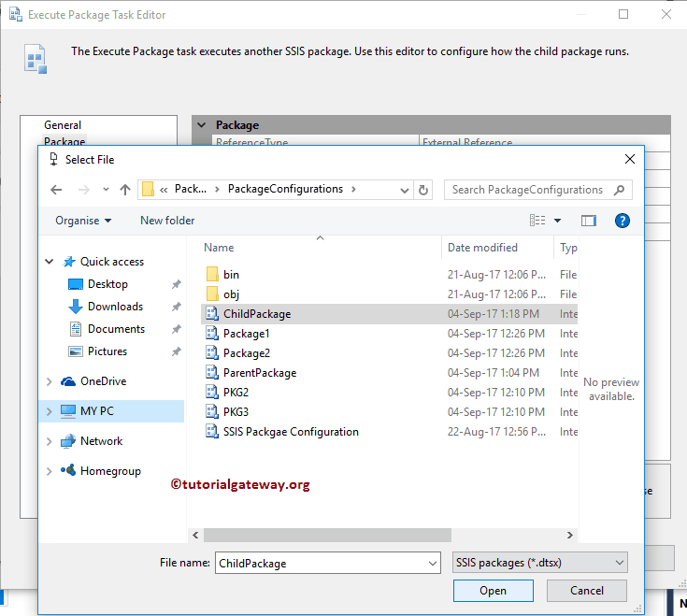Viewport: 687px width, 616px height.
Task: Open the Organise menu
Action: point(83,221)
